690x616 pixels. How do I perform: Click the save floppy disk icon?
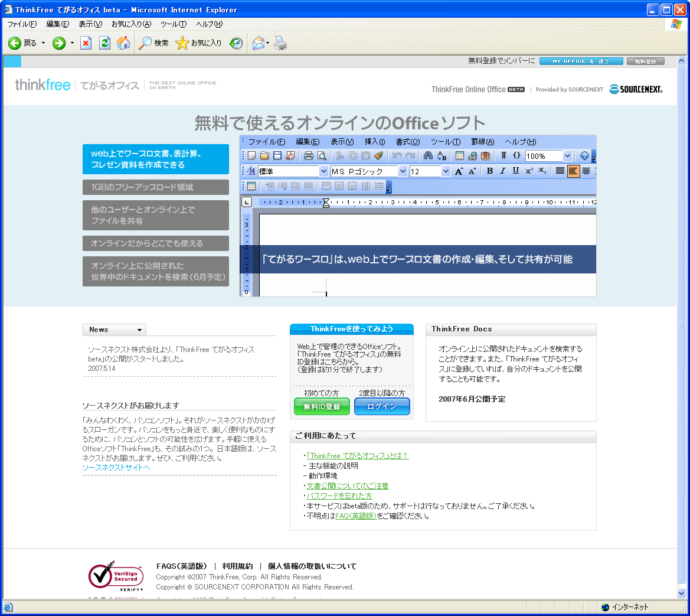(277, 155)
